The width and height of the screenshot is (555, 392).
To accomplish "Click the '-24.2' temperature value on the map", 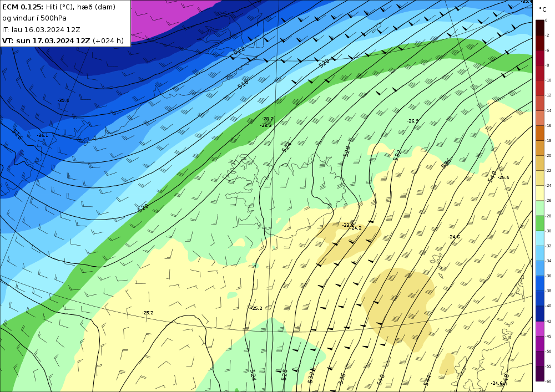I will pyautogui.click(x=356, y=228).
